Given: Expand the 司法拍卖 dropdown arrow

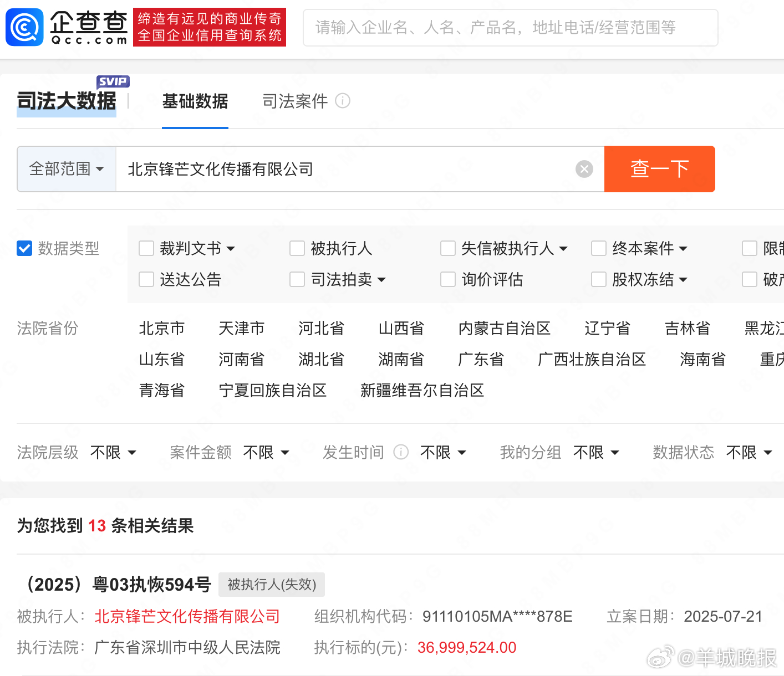Looking at the screenshot, I should click(x=381, y=280).
